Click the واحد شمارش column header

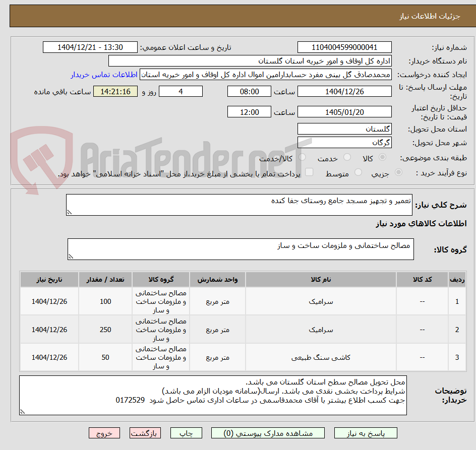click(x=217, y=280)
